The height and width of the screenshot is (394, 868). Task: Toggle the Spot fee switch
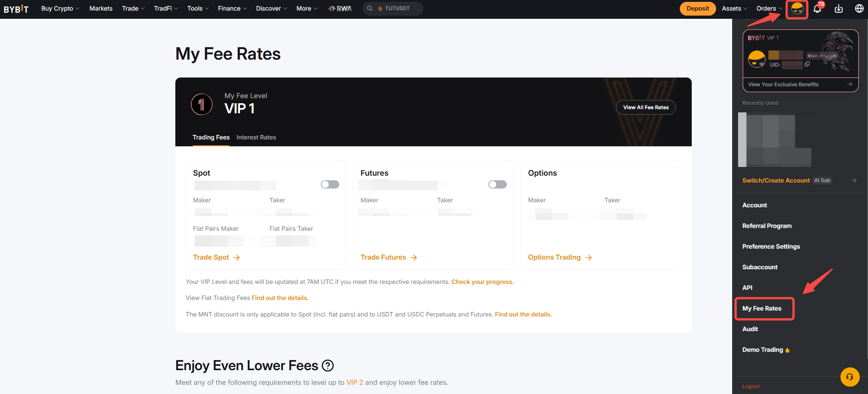coord(330,184)
